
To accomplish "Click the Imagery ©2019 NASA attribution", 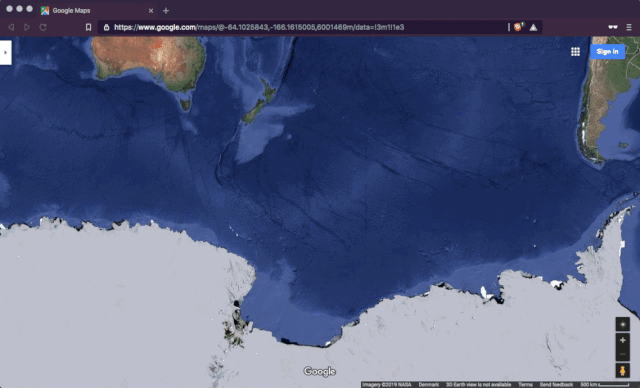I will pyautogui.click(x=387, y=385).
